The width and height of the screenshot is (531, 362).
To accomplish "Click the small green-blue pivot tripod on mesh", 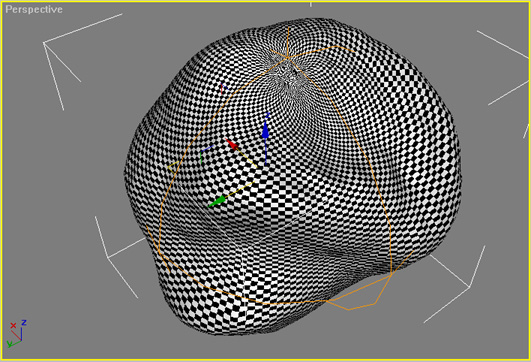I will point(206,154).
